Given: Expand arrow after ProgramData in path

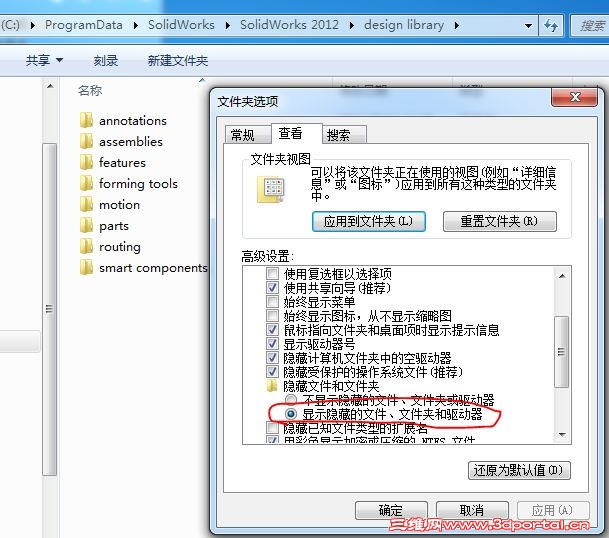Looking at the screenshot, I should [x=136, y=26].
